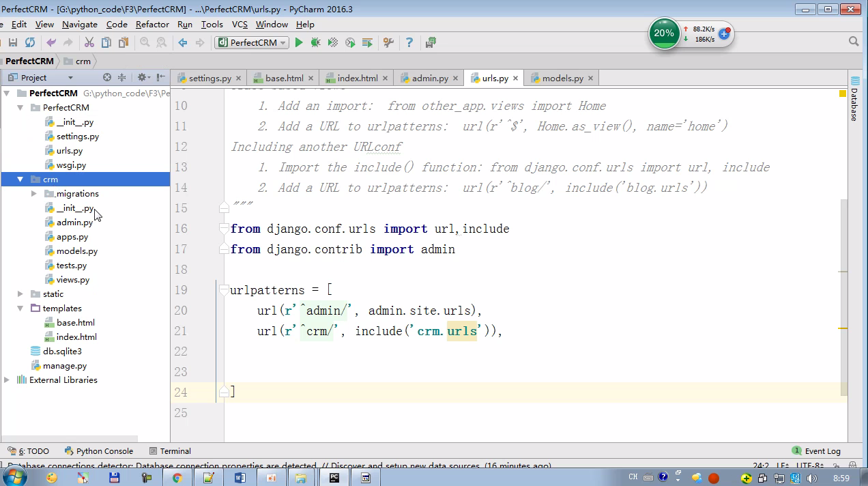Viewport: 868px width, 486px height.
Task: Collapse the templates folder
Action: point(20,309)
